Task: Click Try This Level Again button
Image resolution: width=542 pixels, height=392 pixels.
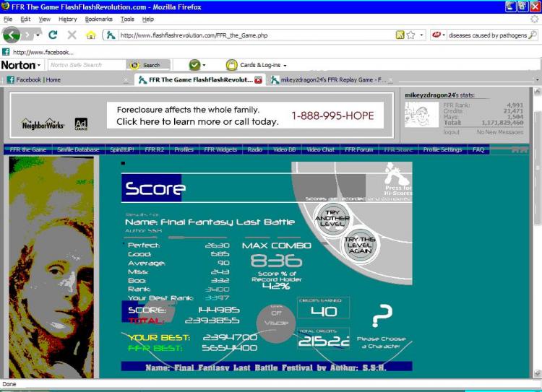Action: (x=360, y=245)
